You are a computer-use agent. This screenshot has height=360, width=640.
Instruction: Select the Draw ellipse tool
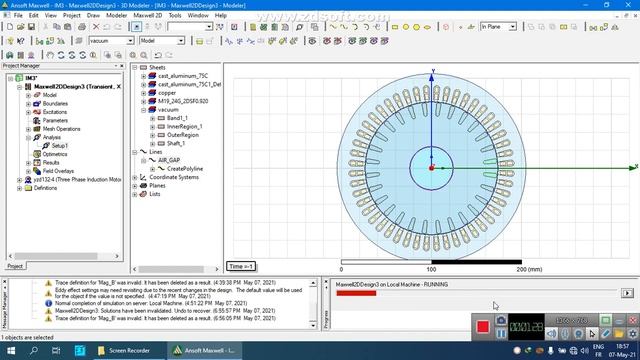point(427,27)
